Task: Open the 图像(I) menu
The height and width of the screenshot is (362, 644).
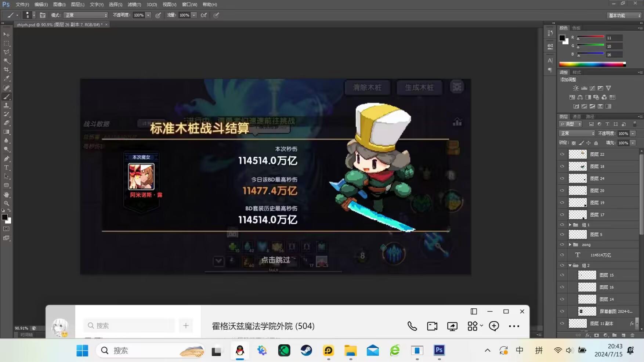Action: [59, 4]
